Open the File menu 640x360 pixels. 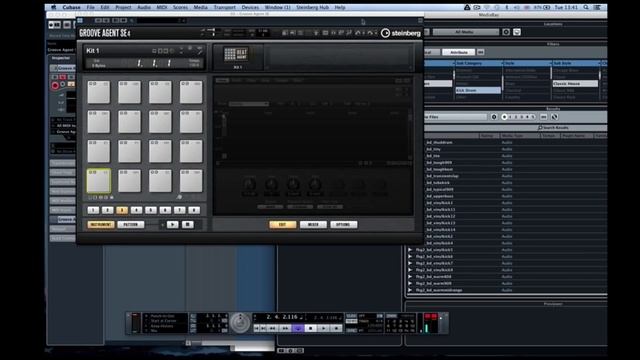point(91,7)
